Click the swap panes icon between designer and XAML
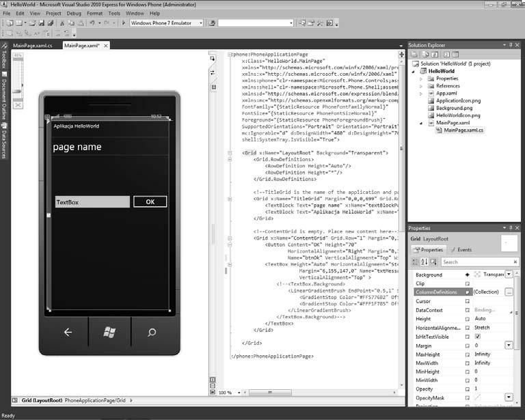525x420 pixels. [213, 72]
